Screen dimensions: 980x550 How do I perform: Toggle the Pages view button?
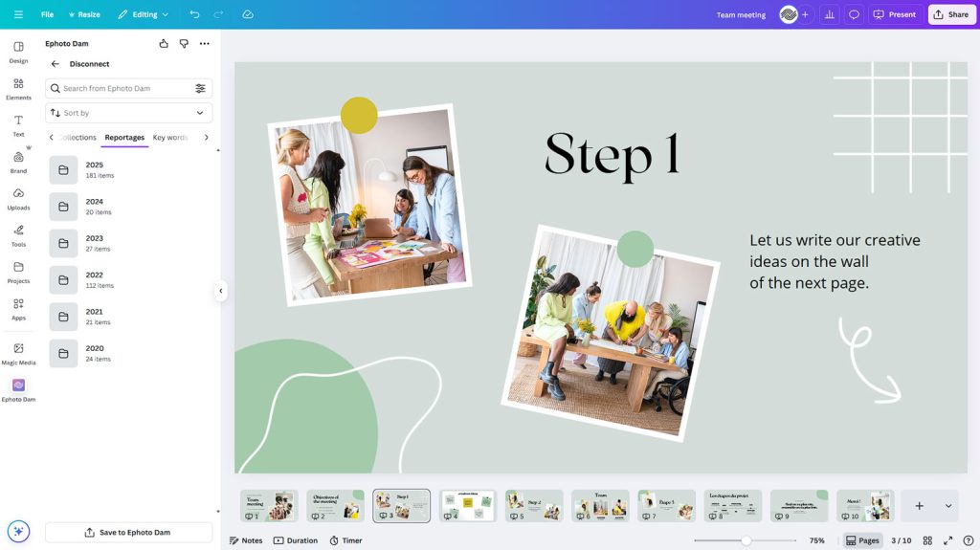pos(862,540)
